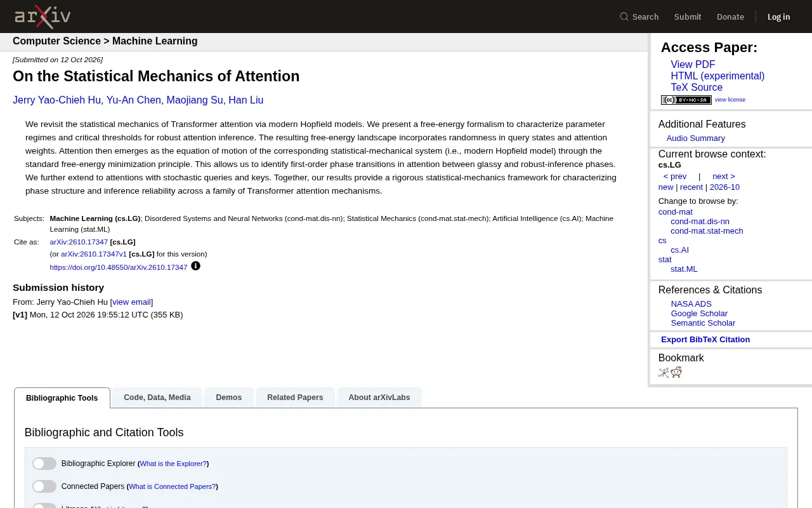The width and height of the screenshot is (812, 508).
Task: Download TeX Source
Action: (697, 88)
